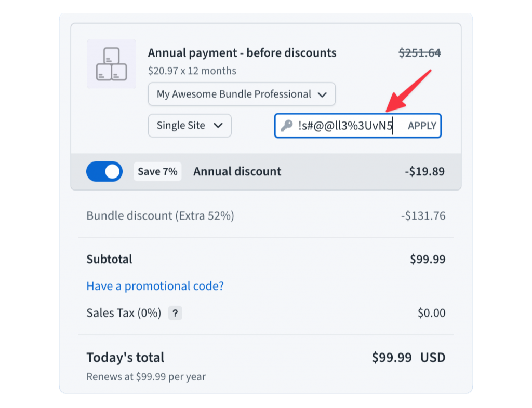532x408 pixels.
Task: Click the question mark icon beside Sales Tax
Action: tap(175, 313)
